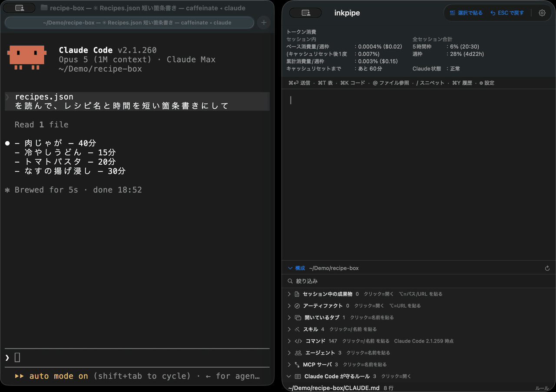
Task: Click the document icon of セッション中の成果物
Action: click(298, 294)
